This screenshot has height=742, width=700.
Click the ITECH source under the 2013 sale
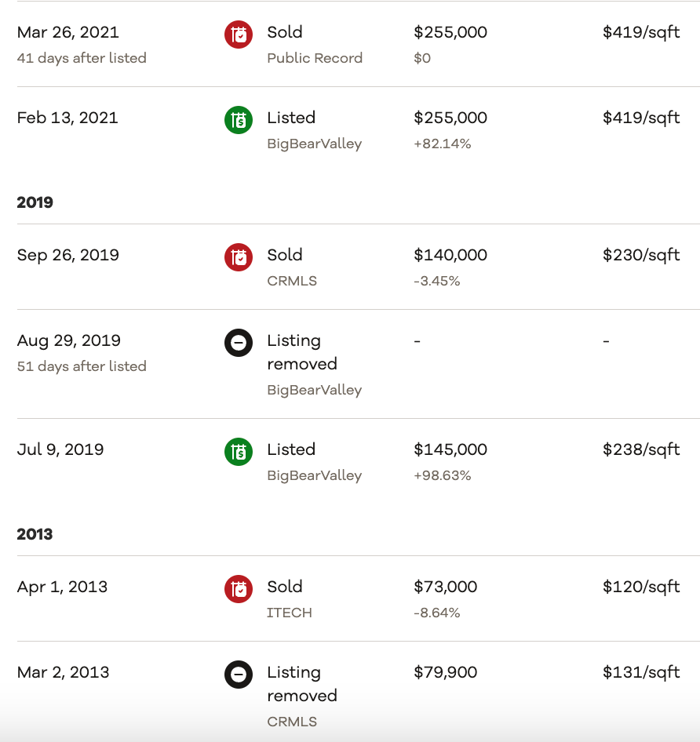[290, 613]
